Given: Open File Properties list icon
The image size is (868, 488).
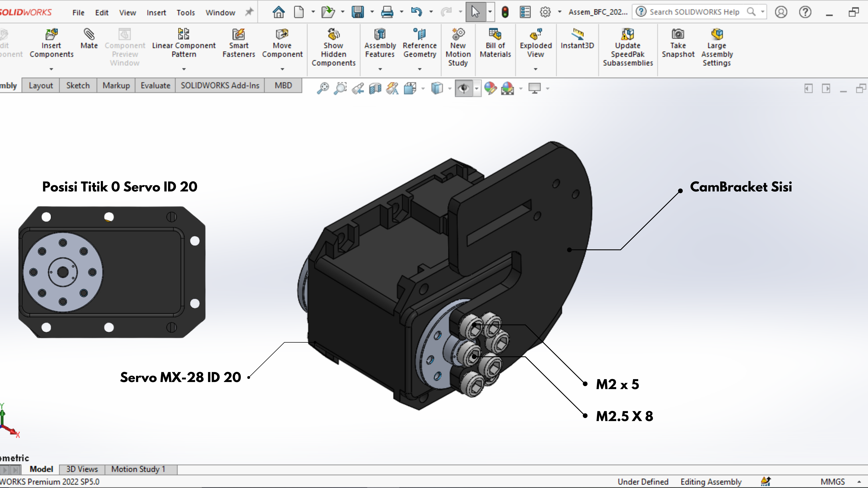Looking at the screenshot, I should (525, 12).
